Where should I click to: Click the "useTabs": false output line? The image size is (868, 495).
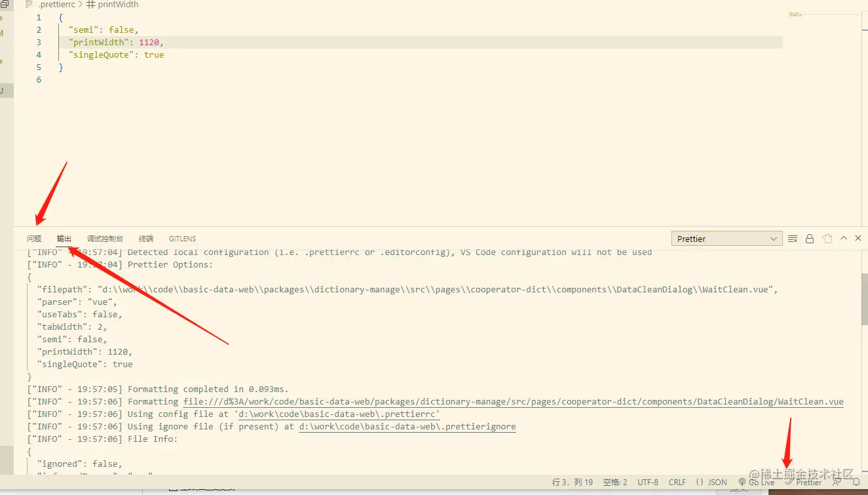tap(80, 314)
